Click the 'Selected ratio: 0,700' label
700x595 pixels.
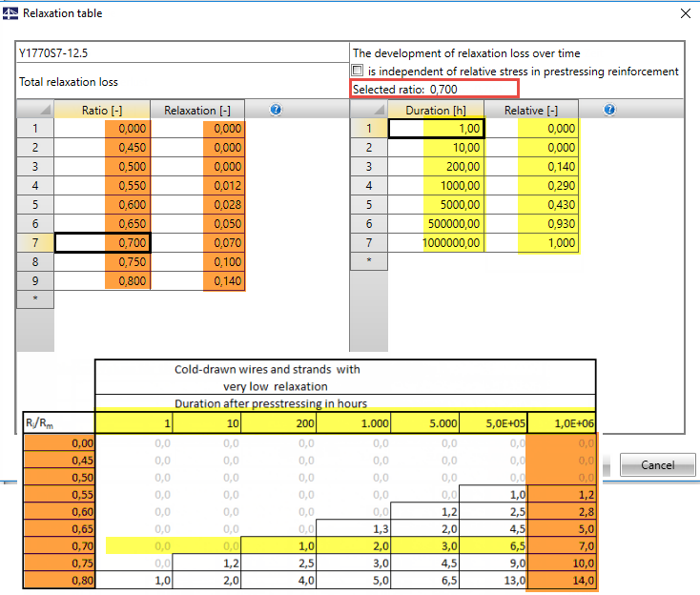(x=405, y=90)
